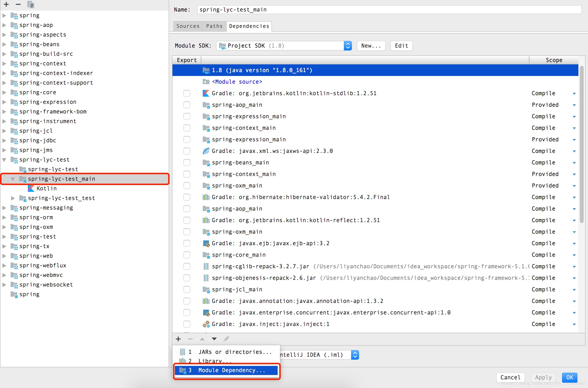
Task: Select the spring-websocket module in tree
Action: pos(46,285)
